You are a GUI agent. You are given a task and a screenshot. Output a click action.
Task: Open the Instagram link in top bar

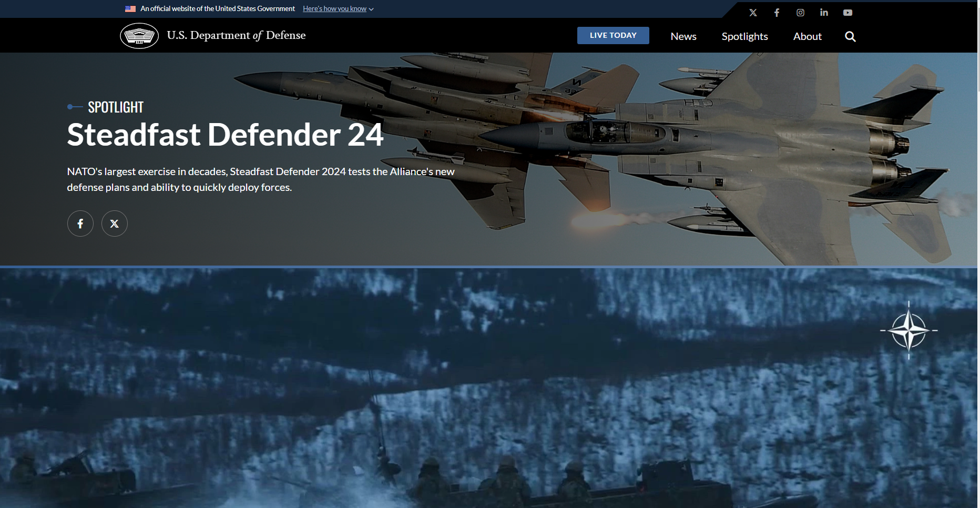(800, 13)
